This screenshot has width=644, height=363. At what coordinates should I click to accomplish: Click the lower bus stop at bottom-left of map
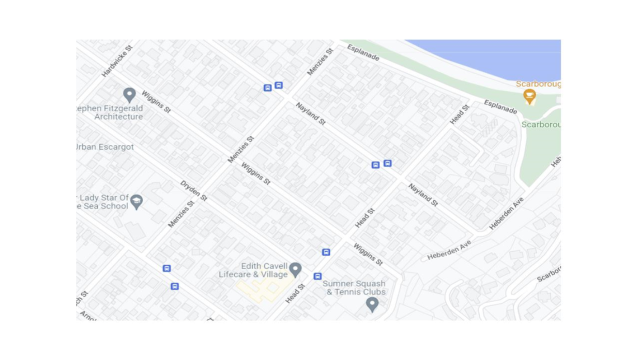174,286
